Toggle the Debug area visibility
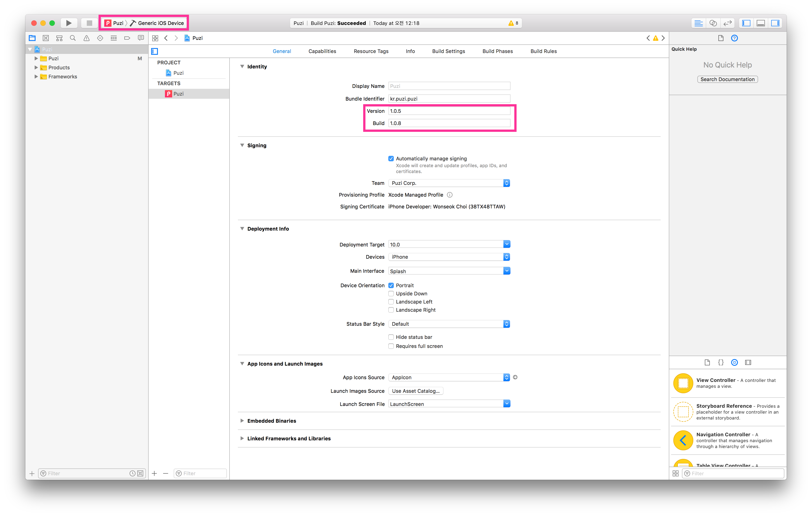 coord(761,23)
